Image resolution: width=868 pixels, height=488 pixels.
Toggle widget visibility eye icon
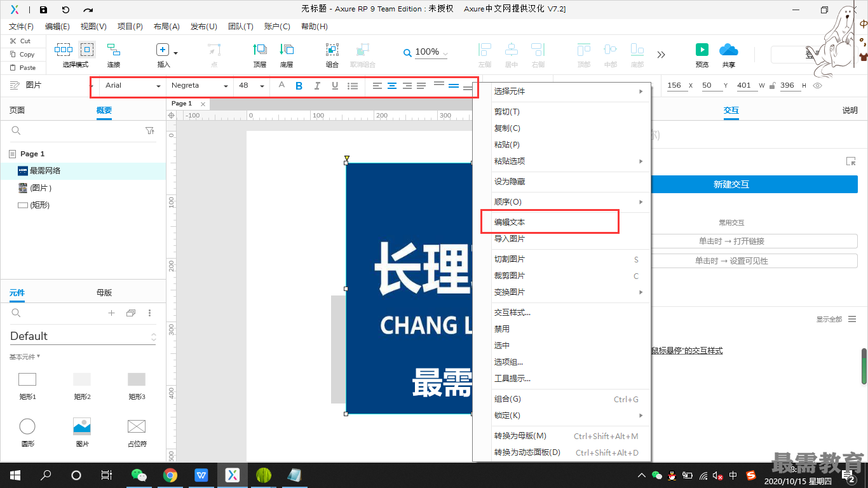pyautogui.click(x=818, y=86)
